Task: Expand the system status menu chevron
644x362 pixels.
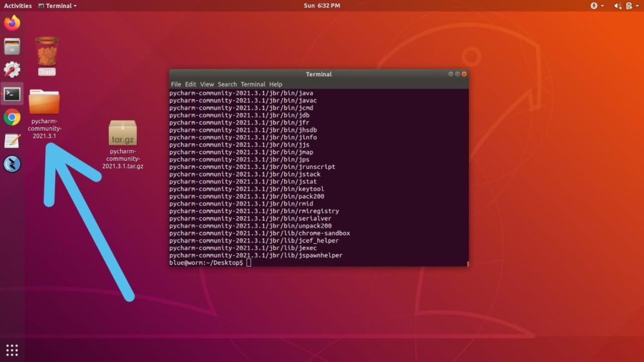Action: coord(636,6)
